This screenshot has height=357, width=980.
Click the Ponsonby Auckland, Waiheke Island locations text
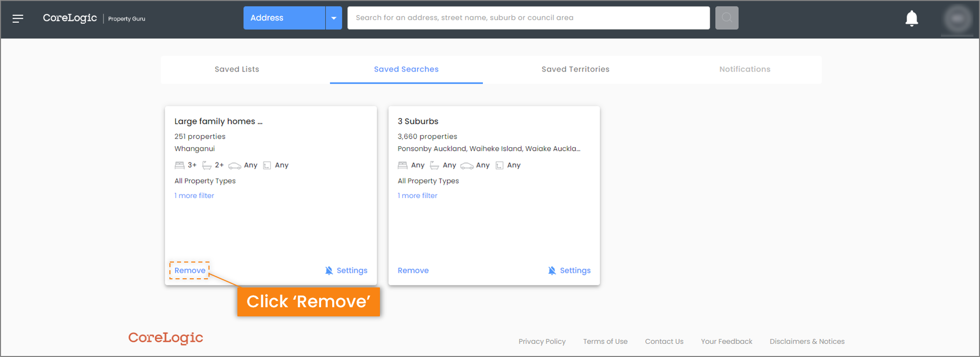[489, 149]
